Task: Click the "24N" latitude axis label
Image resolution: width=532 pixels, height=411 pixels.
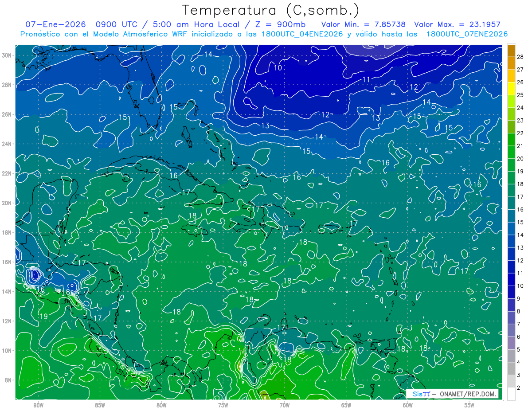Action: pyautogui.click(x=7, y=144)
